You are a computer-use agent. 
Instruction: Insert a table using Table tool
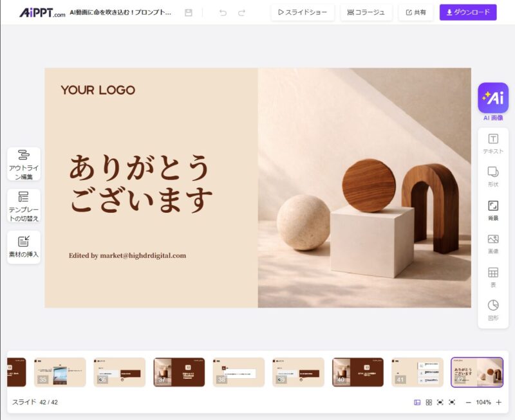[x=493, y=276]
